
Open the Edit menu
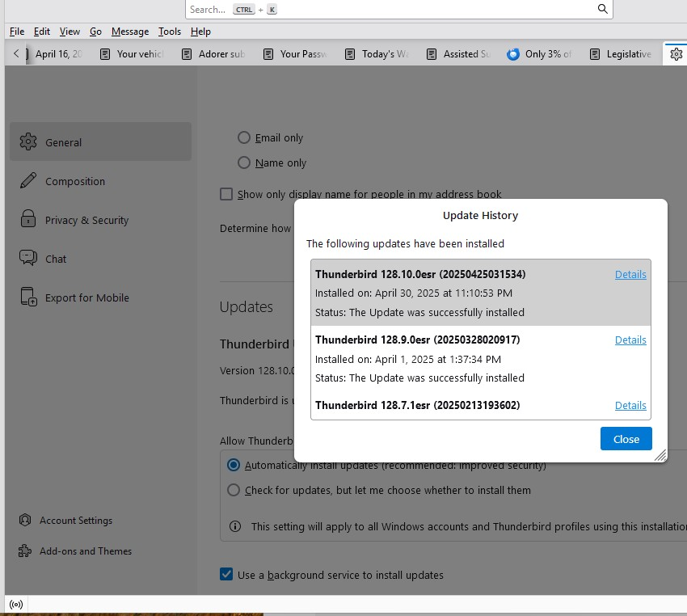42,32
